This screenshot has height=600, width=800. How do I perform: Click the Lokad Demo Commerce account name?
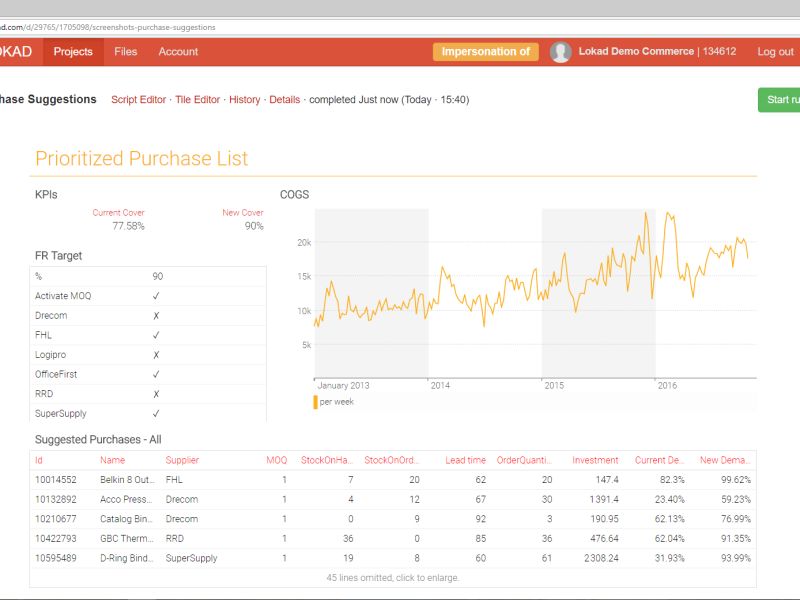(x=636, y=52)
